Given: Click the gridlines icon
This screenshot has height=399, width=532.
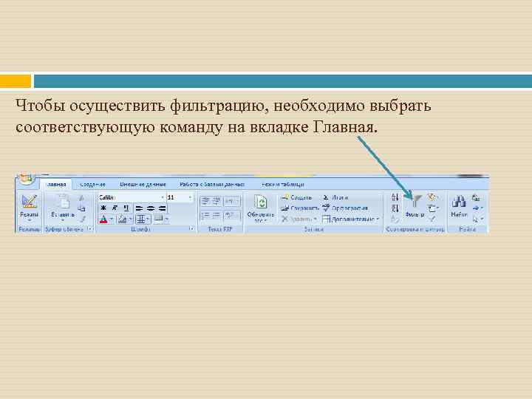Looking at the screenshot, I should tap(141, 219).
